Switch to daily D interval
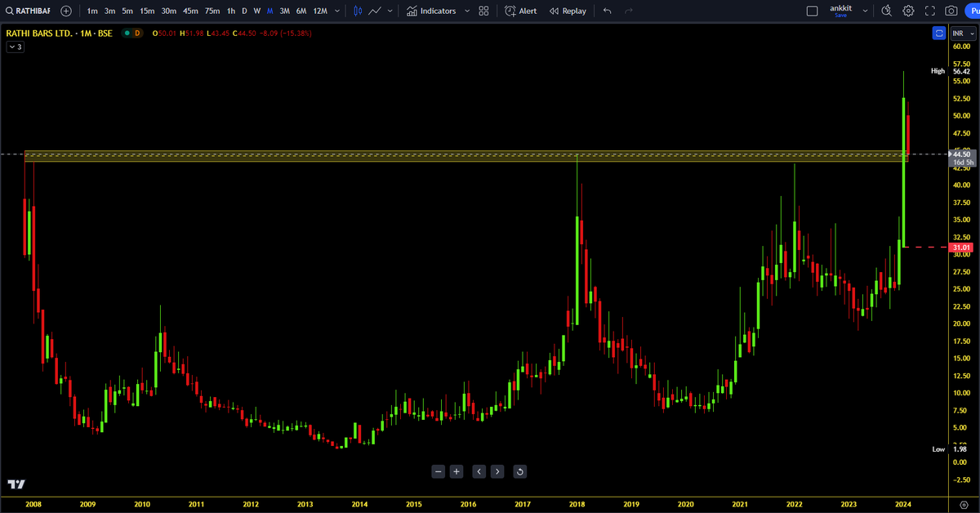This screenshot has width=980, height=513. pos(244,11)
